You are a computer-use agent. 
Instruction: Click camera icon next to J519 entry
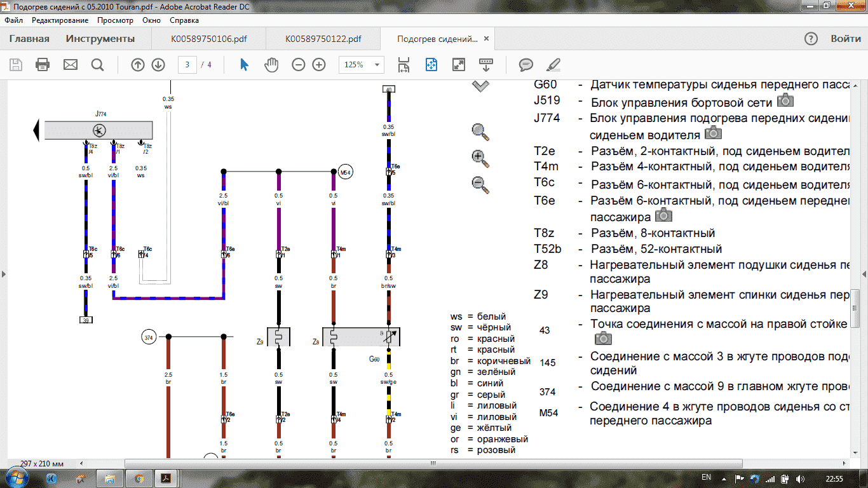(x=786, y=101)
